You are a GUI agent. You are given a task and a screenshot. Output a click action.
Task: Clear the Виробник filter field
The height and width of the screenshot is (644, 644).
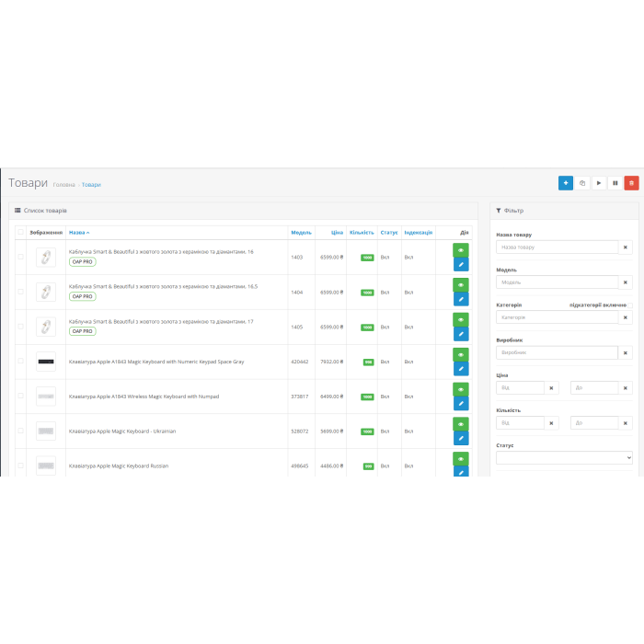[625, 352]
